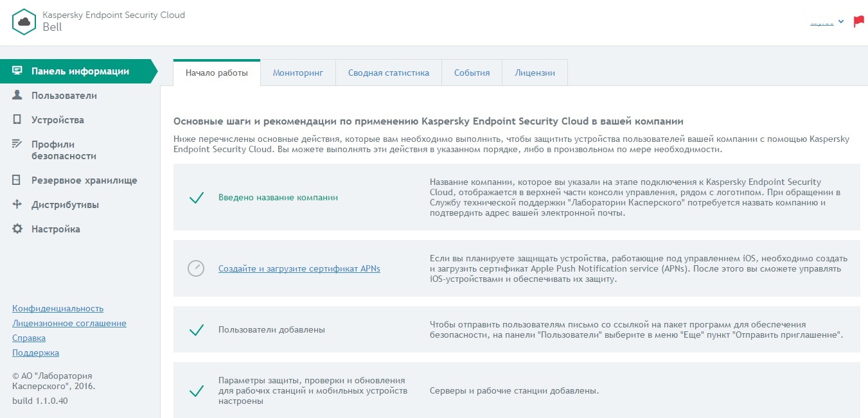Click the account name link at top right
The image size is (868, 418).
point(822,22)
